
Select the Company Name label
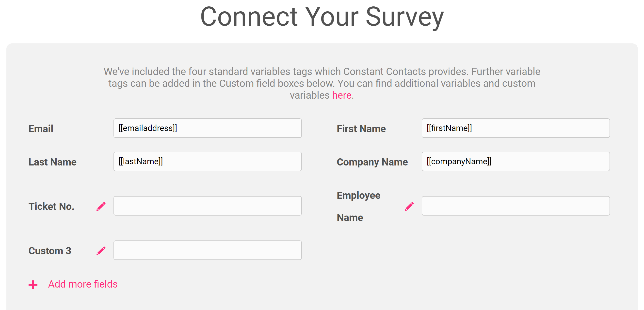[372, 162]
